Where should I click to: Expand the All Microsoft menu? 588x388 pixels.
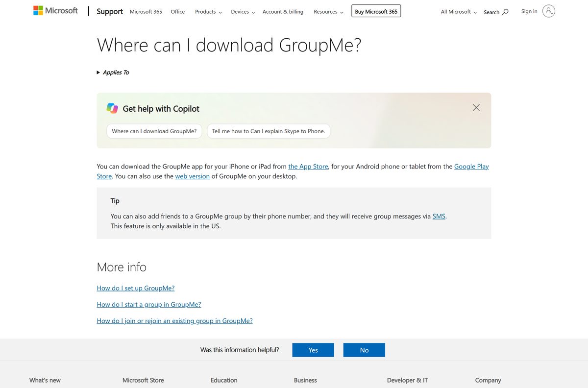[x=459, y=12]
